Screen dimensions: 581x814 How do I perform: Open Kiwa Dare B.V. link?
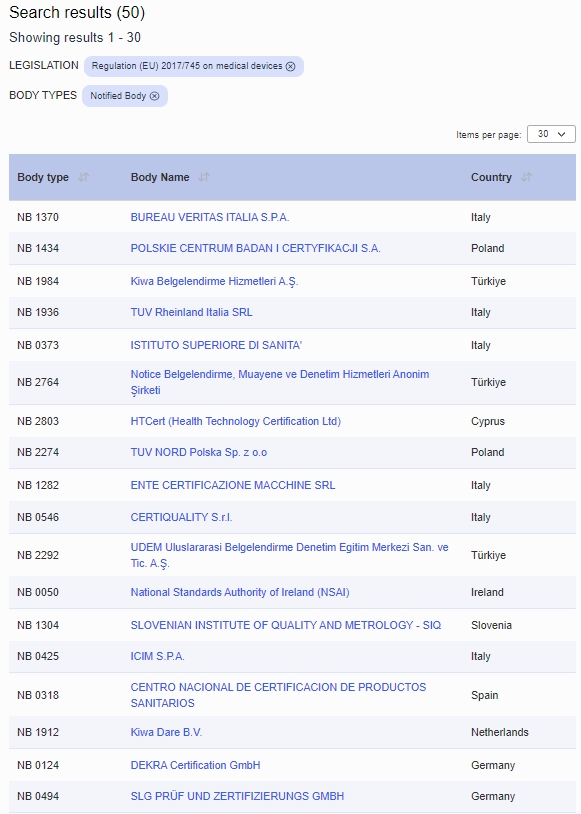[166, 732]
